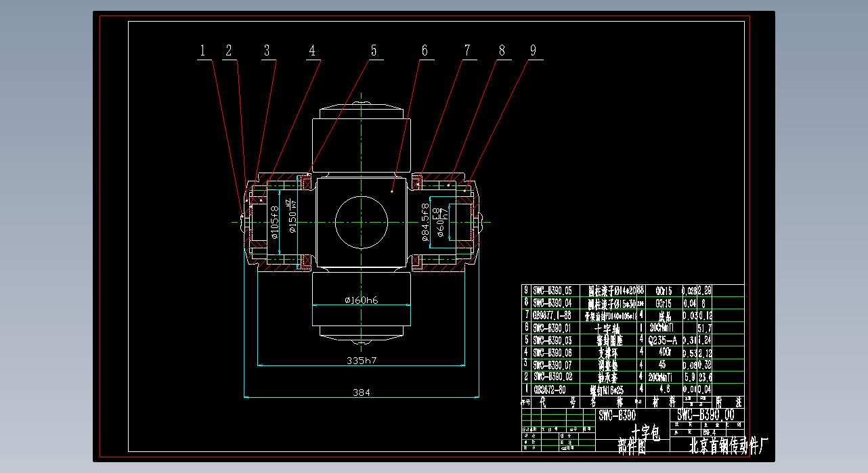Image resolution: width=868 pixels, height=473 pixels.
Task: Click the ø105f8 vertical dimension text
Action: [x=274, y=223]
